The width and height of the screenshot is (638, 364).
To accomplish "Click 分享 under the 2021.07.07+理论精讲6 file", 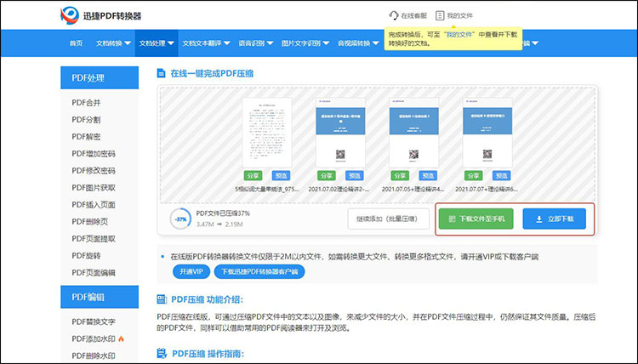I will click(473, 176).
